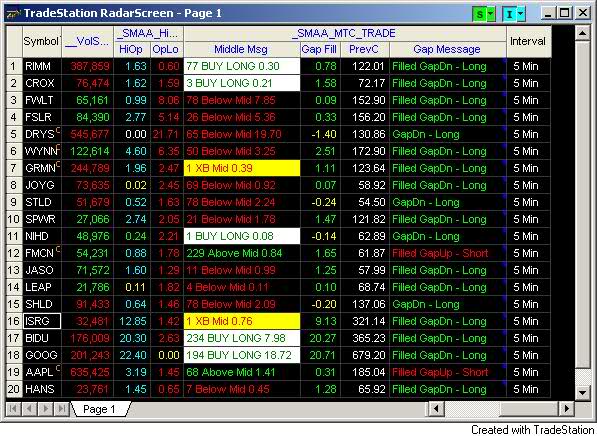This screenshot has width=597, height=436.
Task: Click '3 BUY LONG 0.21' cell
Action: 242,83
